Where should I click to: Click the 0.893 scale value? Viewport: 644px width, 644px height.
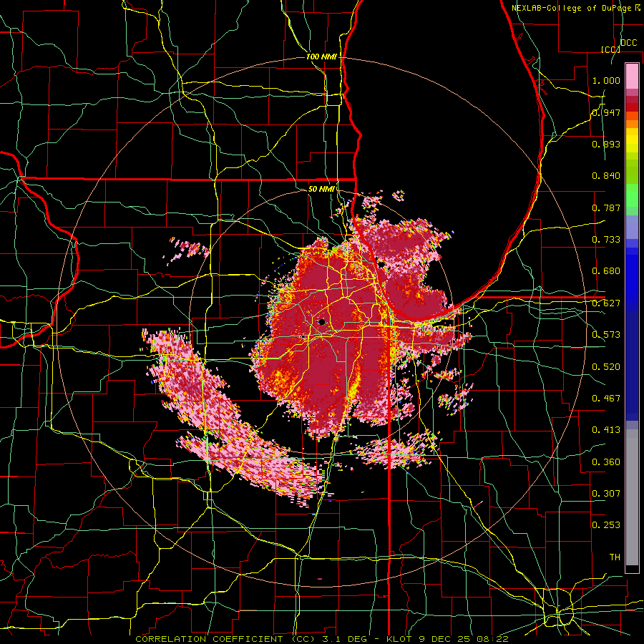[606, 144]
